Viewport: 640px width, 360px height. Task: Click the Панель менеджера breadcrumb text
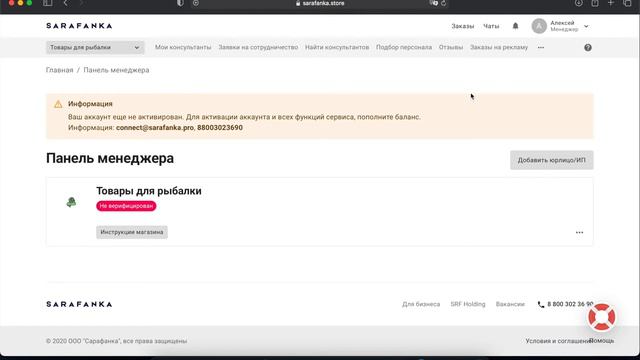[x=116, y=70]
